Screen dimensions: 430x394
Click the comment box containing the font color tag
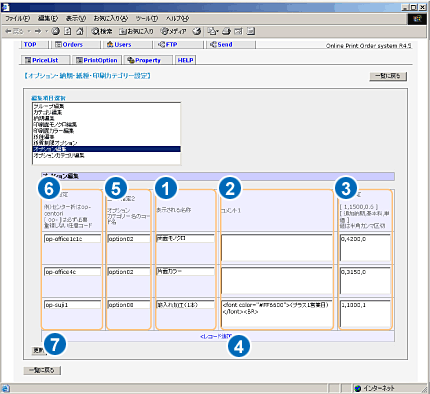tap(277, 313)
